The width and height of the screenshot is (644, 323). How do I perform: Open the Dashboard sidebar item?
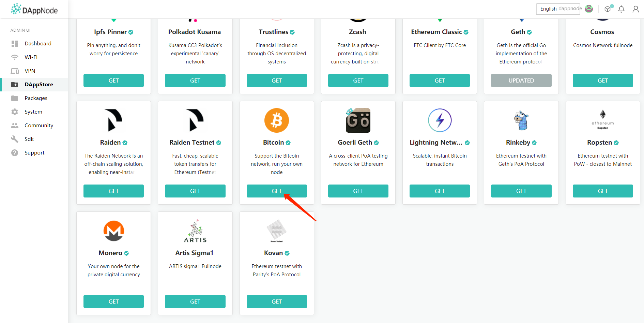pyautogui.click(x=38, y=44)
